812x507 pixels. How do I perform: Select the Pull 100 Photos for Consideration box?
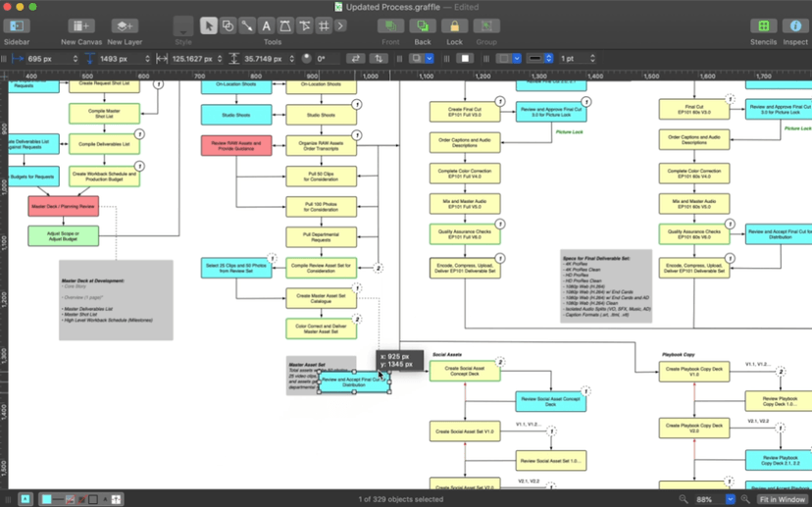click(321, 207)
